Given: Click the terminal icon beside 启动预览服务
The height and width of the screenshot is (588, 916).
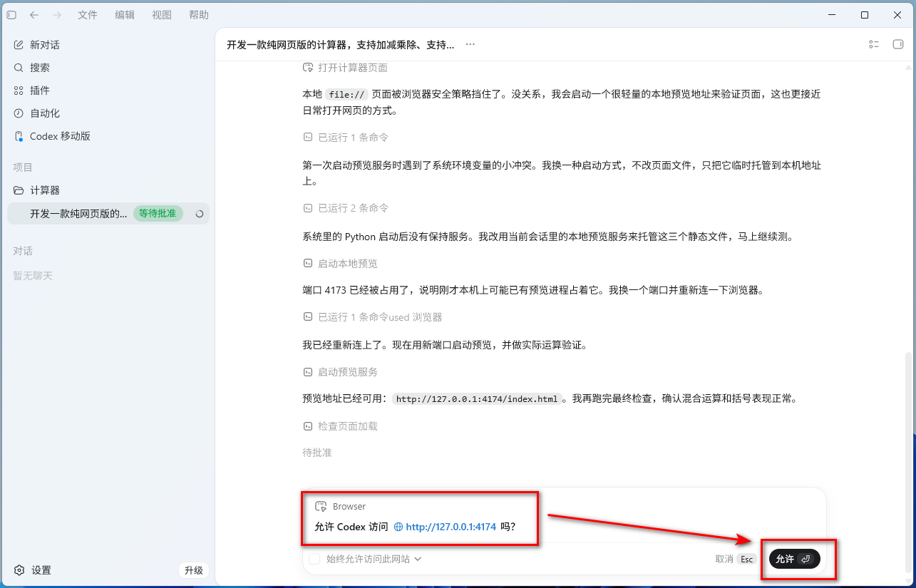Looking at the screenshot, I should click(308, 372).
